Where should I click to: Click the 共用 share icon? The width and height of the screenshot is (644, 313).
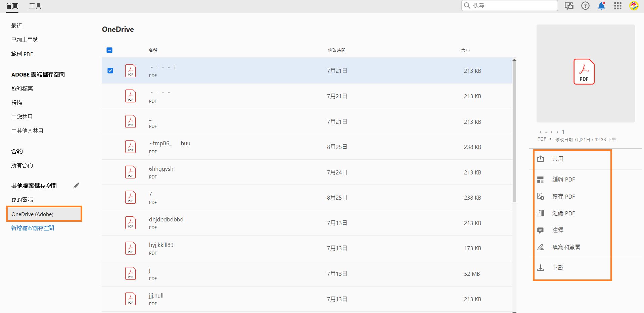coord(541,159)
